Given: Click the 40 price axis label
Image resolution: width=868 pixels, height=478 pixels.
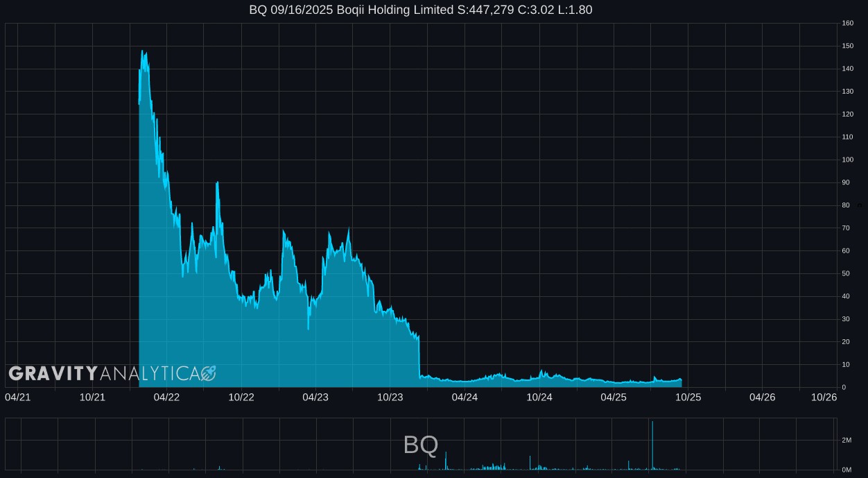Looking at the screenshot, I should [846, 296].
